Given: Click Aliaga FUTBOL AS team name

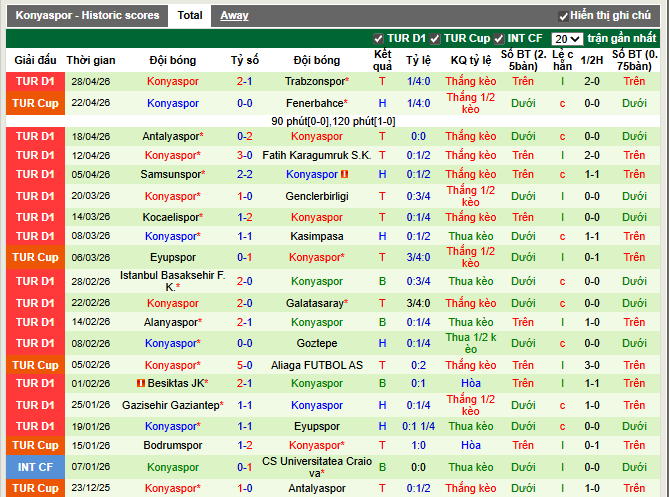Looking at the screenshot, I should pyautogui.click(x=317, y=365).
